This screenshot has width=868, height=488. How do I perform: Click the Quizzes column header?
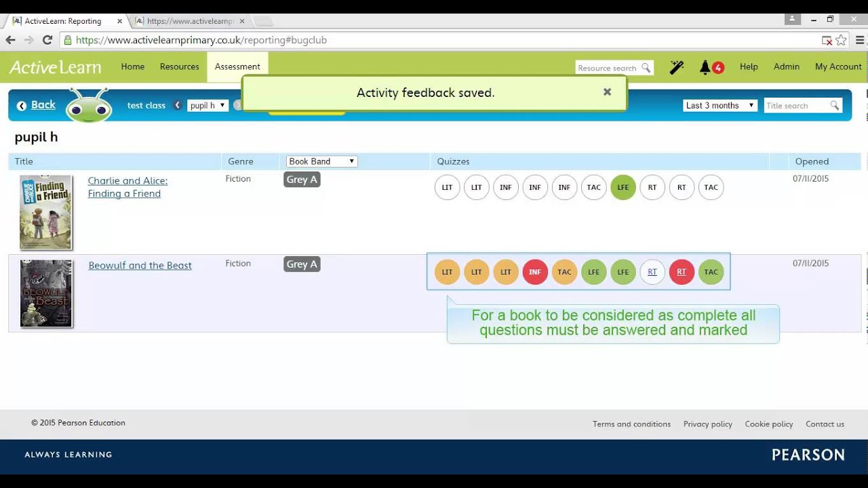pos(453,161)
